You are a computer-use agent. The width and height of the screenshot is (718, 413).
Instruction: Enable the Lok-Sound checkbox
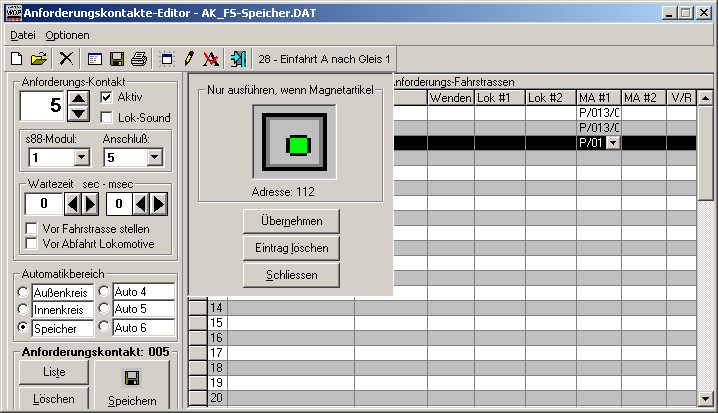pos(107,118)
